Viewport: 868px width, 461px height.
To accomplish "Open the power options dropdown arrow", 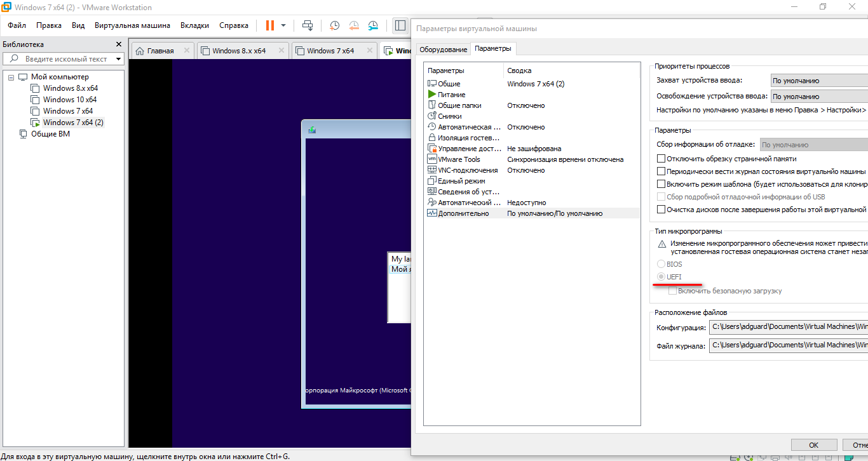I will point(283,25).
